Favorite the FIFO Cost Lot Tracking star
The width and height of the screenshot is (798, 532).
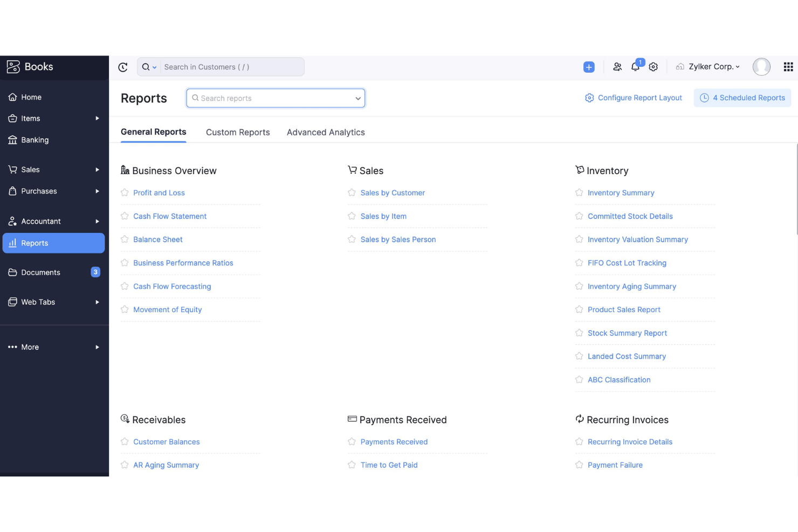[579, 263]
